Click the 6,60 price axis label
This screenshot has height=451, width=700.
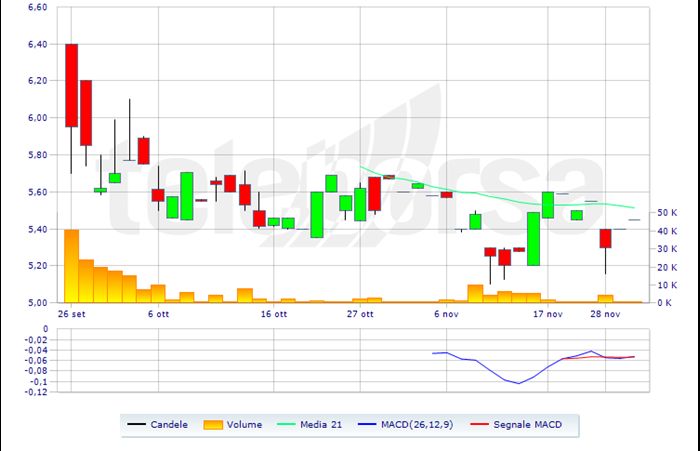36,7
